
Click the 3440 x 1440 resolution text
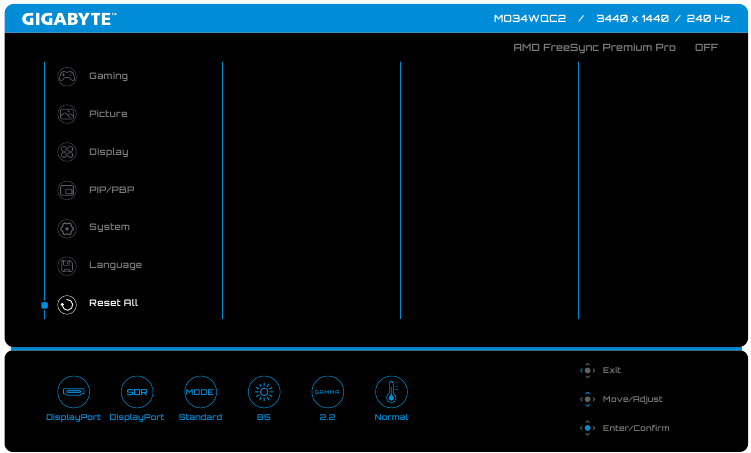click(x=632, y=18)
